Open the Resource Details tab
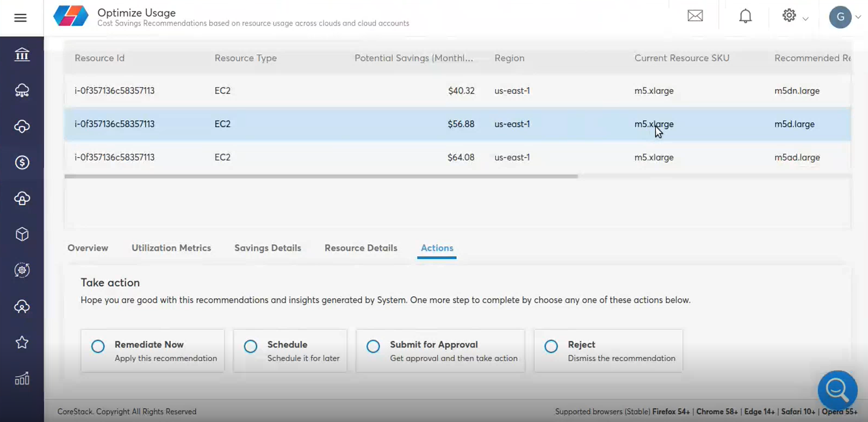The height and width of the screenshot is (422, 868). pyautogui.click(x=361, y=248)
